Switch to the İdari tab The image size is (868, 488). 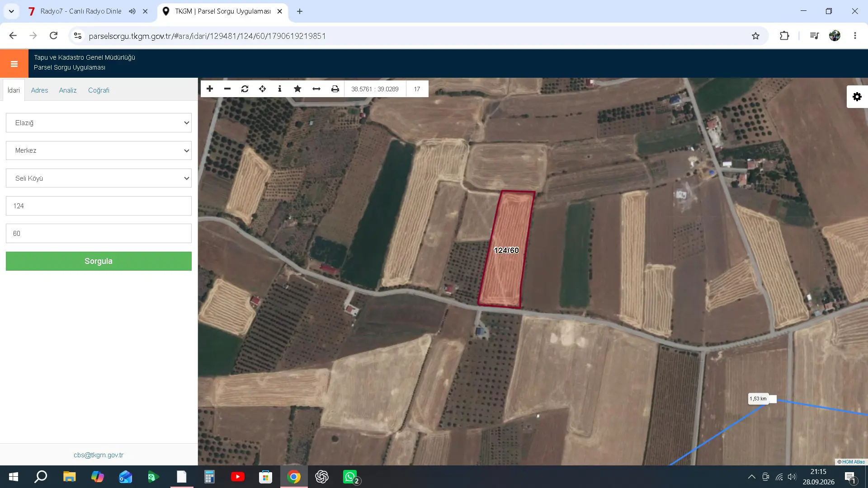pyautogui.click(x=14, y=90)
